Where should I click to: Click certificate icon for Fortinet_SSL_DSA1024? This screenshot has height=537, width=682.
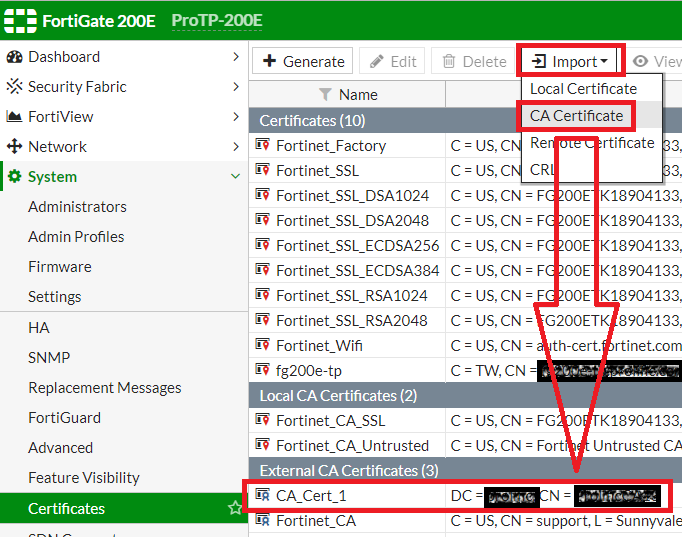tap(262, 194)
